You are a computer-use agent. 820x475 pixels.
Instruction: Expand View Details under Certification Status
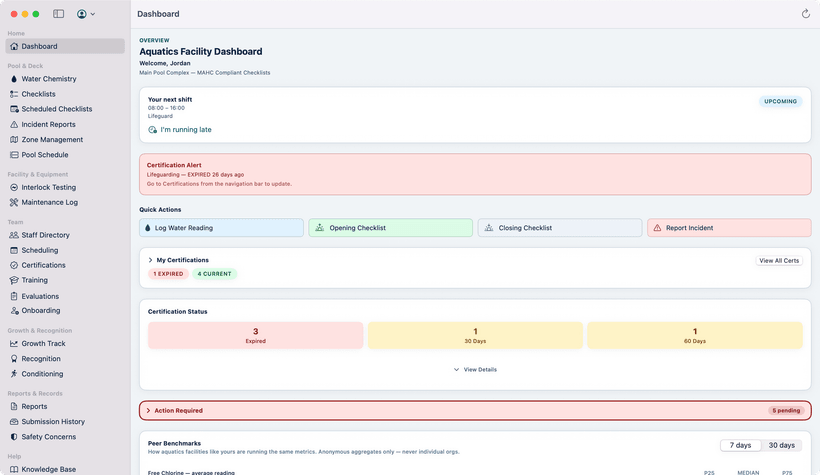tap(475, 369)
